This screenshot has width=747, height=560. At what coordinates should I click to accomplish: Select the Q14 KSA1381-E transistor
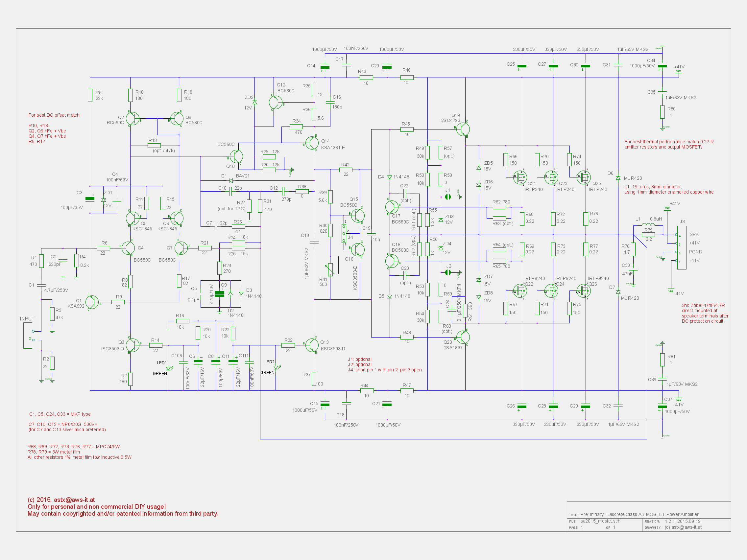click(x=312, y=143)
